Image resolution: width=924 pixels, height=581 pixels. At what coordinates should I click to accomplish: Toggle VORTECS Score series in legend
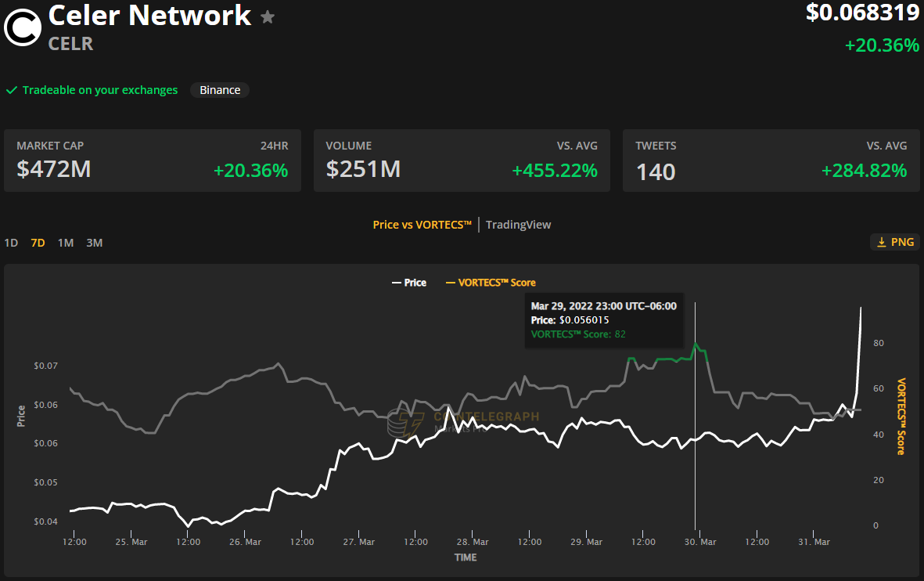click(491, 283)
